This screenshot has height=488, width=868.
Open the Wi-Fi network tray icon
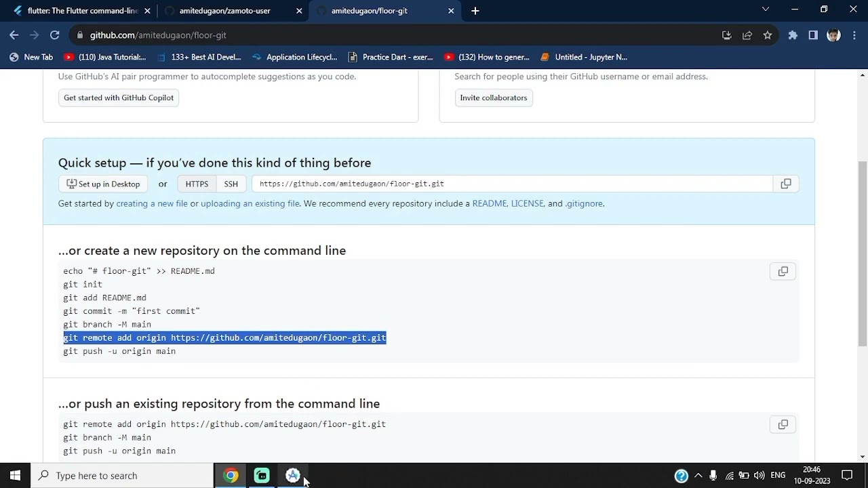pos(730,476)
